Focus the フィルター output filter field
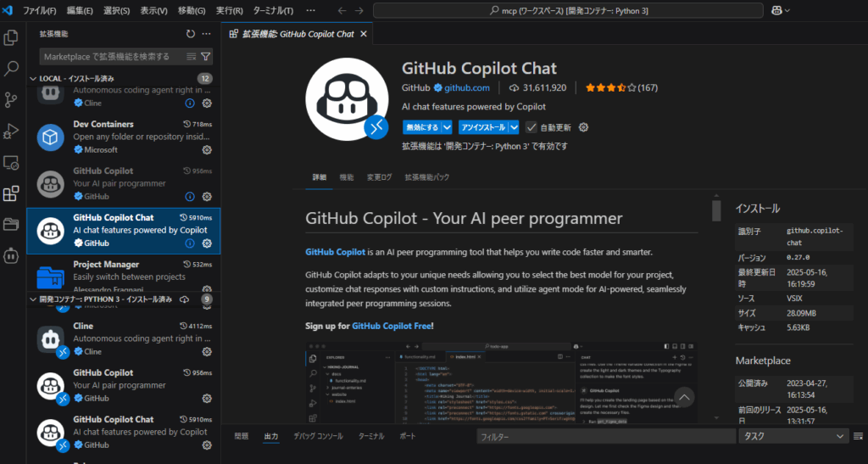Image resolution: width=868 pixels, height=464 pixels. click(606, 436)
